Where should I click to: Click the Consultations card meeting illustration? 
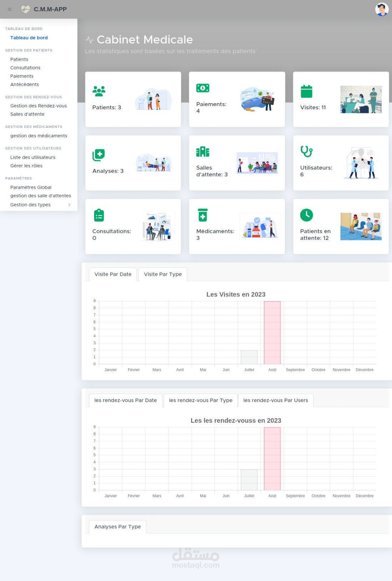tap(157, 226)
